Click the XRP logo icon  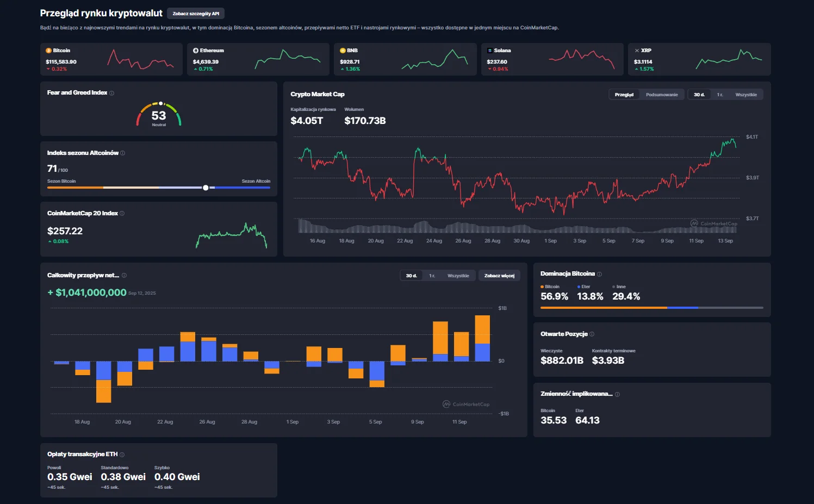coord(637,51)
